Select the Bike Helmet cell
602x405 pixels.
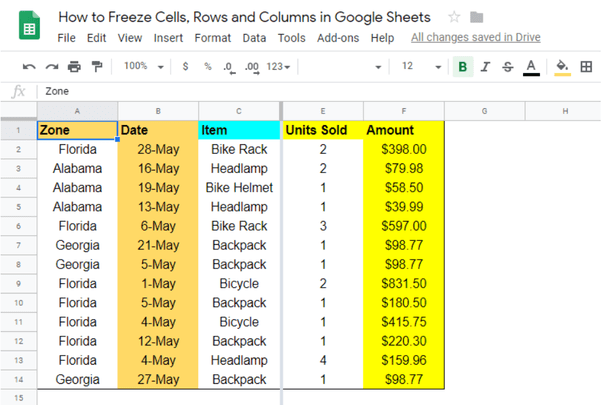(239, 188)
